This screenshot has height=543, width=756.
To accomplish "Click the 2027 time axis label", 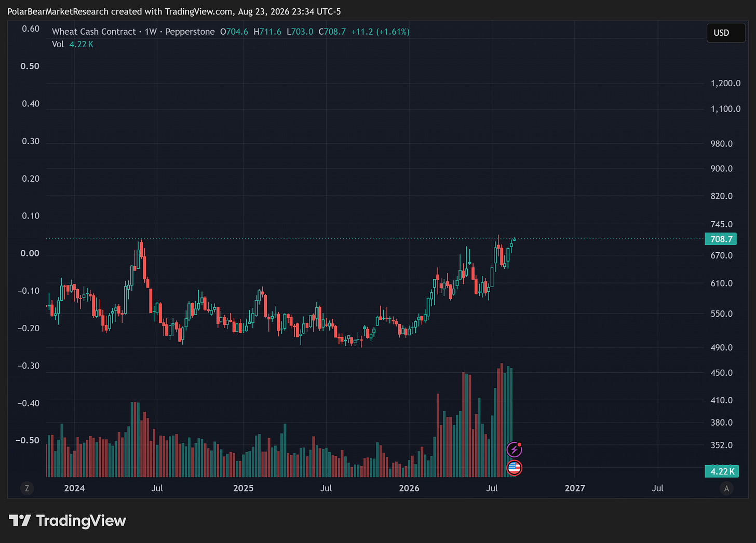I will (575, 488).
